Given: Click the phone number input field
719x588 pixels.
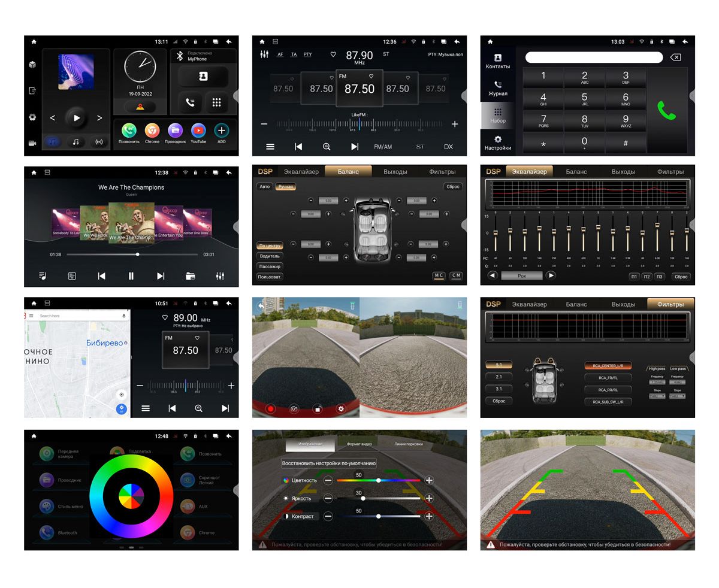Looking at the screenshot, I should click(x=594, y=57).
